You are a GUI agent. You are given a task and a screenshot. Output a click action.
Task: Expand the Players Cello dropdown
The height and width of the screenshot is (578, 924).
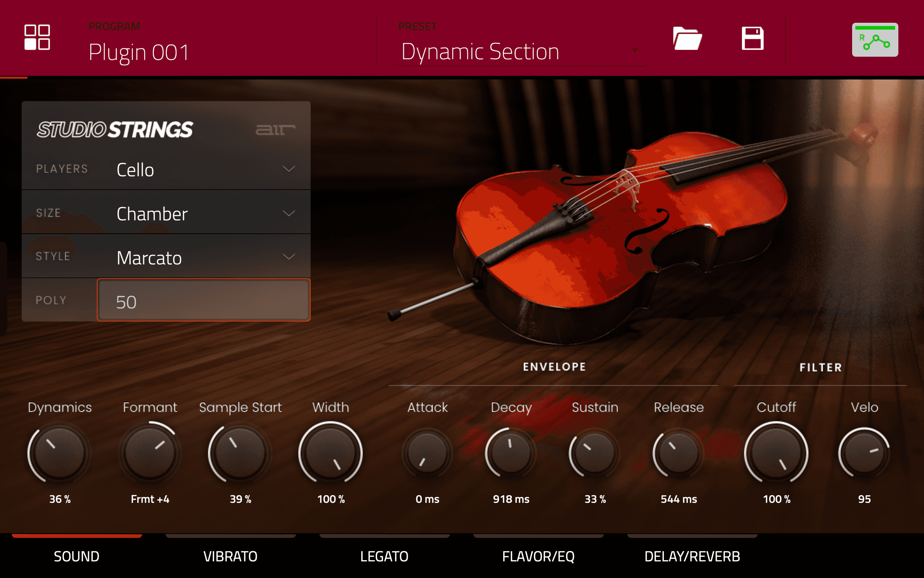click(204, 169)
